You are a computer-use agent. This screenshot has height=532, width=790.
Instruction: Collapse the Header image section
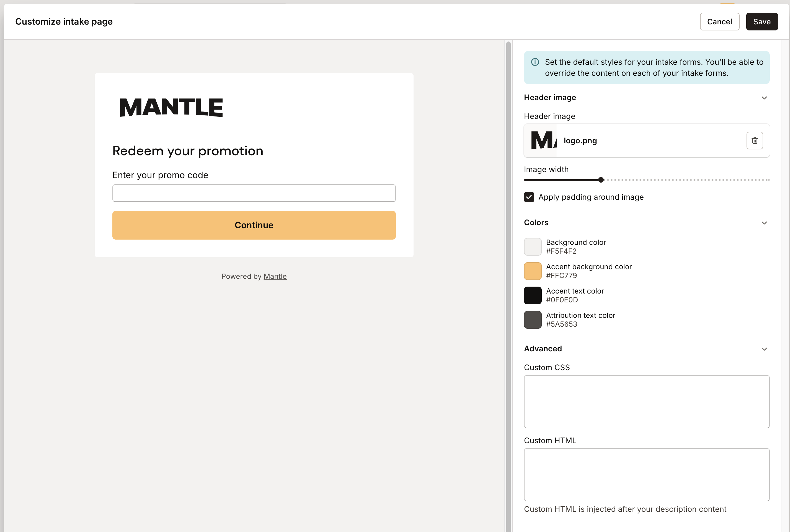764,98
